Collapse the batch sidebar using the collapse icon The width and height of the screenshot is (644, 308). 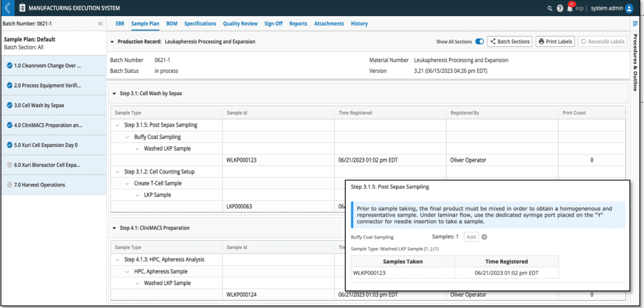[100, 23]
